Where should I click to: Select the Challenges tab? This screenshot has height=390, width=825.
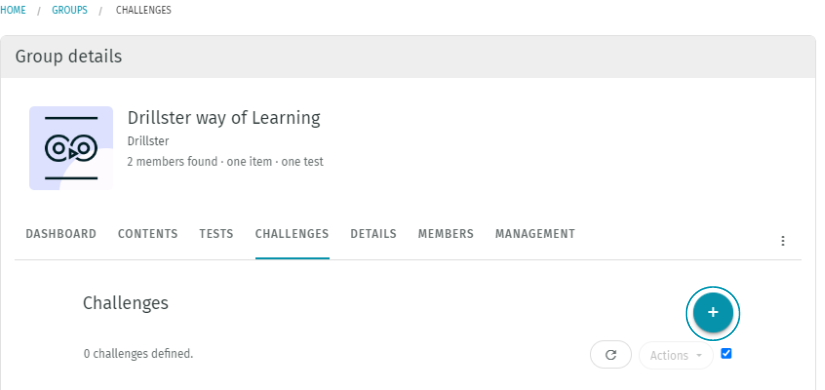click(292, 234)
